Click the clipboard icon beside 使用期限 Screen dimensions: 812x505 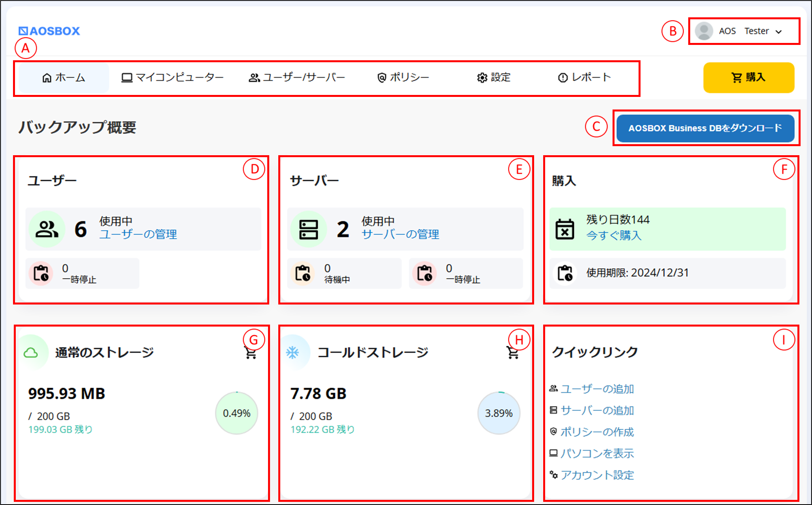(565, 273)
